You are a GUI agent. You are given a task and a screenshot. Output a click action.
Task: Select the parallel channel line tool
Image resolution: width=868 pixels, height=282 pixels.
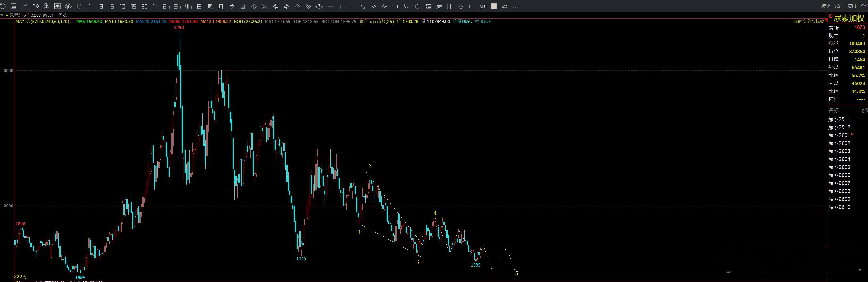tap(373, 6)
